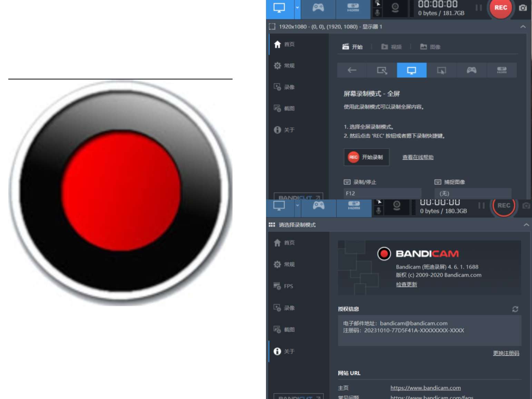The image size is (532, 399).
Task: Open recording mode dropdown arrow in top window
Action: point(297,8)
